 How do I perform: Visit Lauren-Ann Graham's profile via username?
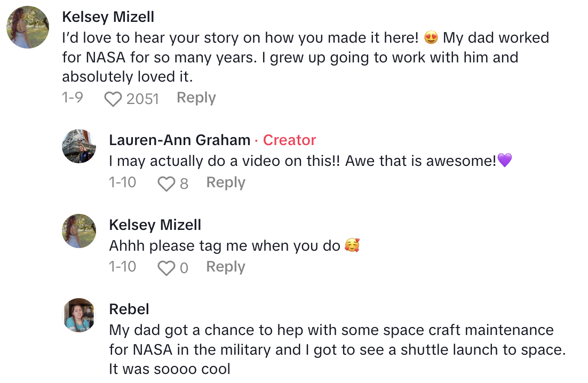pos(179,140)
